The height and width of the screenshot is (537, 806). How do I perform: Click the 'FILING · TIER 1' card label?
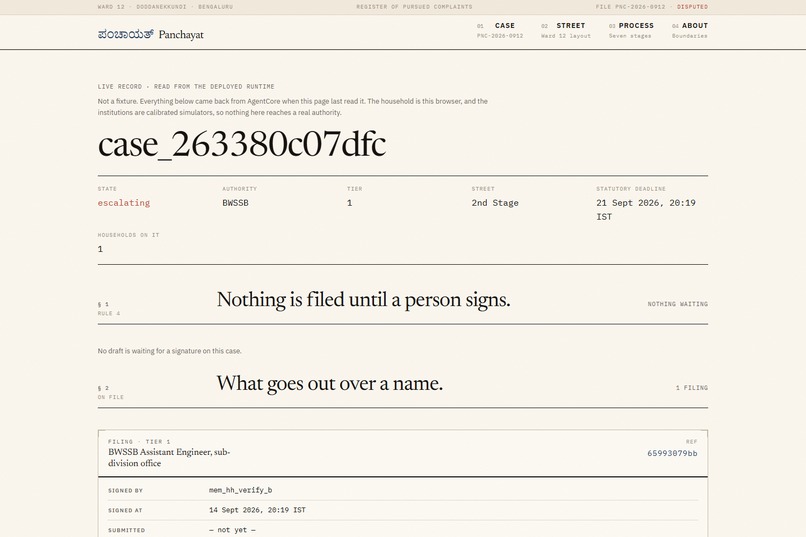(139, 442)
